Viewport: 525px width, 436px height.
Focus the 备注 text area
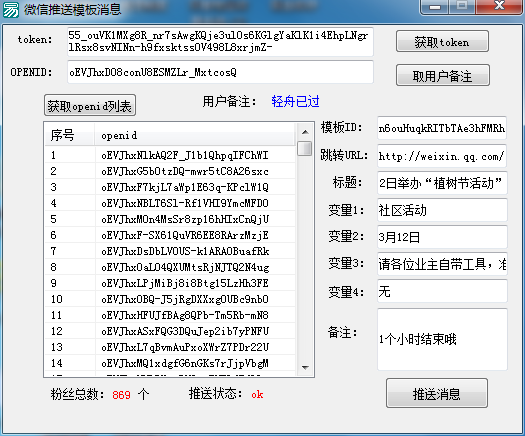tap(442, 340)
